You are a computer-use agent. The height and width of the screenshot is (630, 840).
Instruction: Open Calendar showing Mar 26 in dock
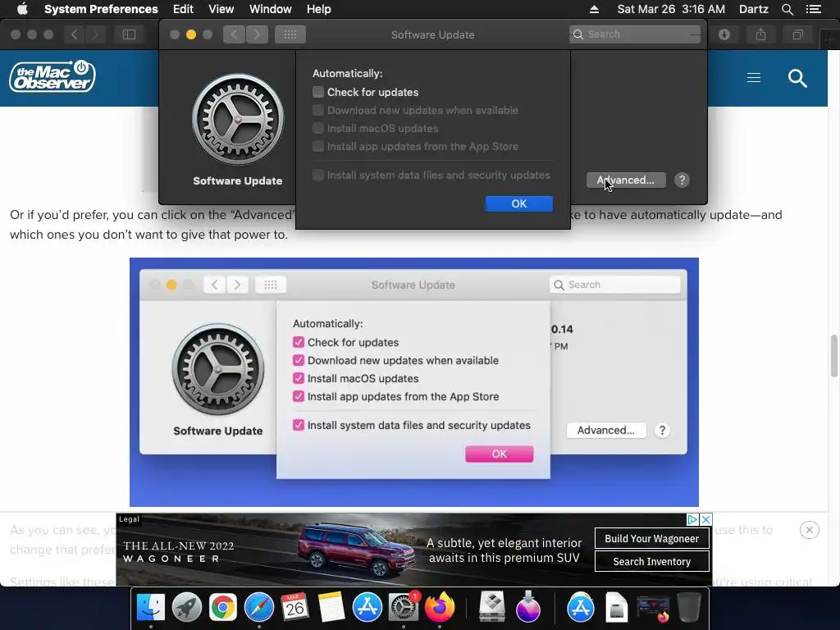point(294,608)
